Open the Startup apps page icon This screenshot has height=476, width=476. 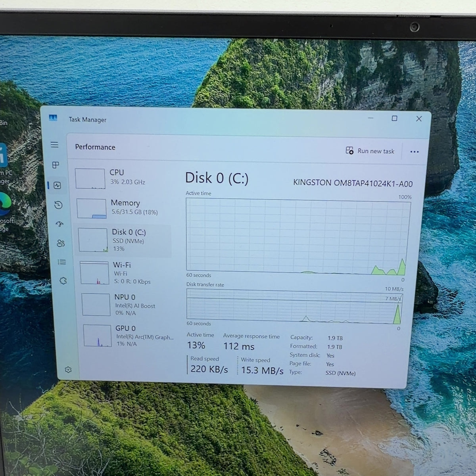point(59,224)
